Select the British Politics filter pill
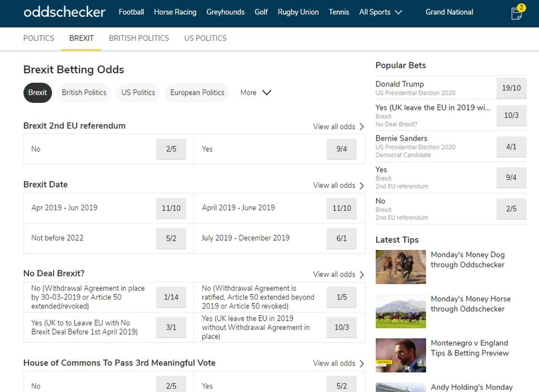 (x=84, y=92)
